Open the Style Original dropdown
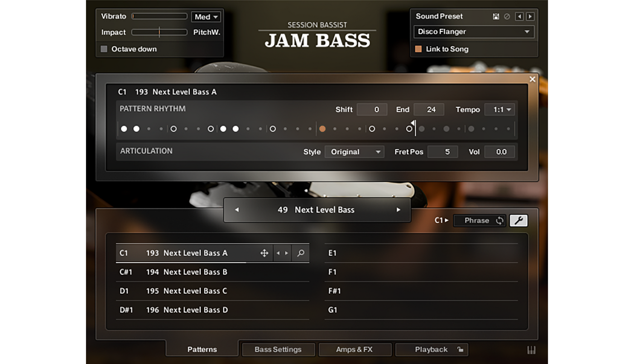The width and height of the screenshot is (634, 364). [354, 152]
